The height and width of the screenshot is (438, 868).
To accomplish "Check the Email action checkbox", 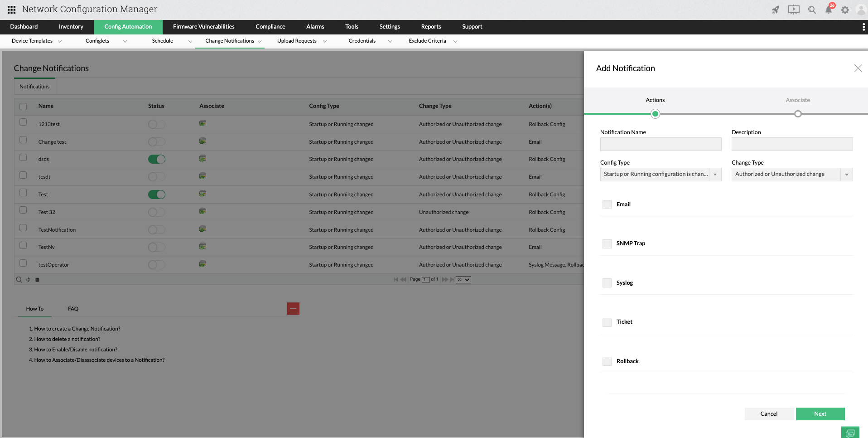I will 607,204.
